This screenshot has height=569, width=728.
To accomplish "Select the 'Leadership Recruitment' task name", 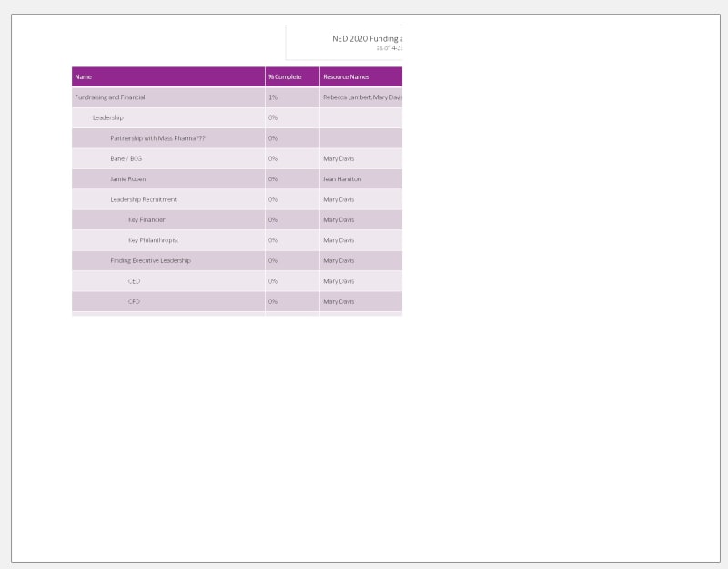I will point(144,199).
